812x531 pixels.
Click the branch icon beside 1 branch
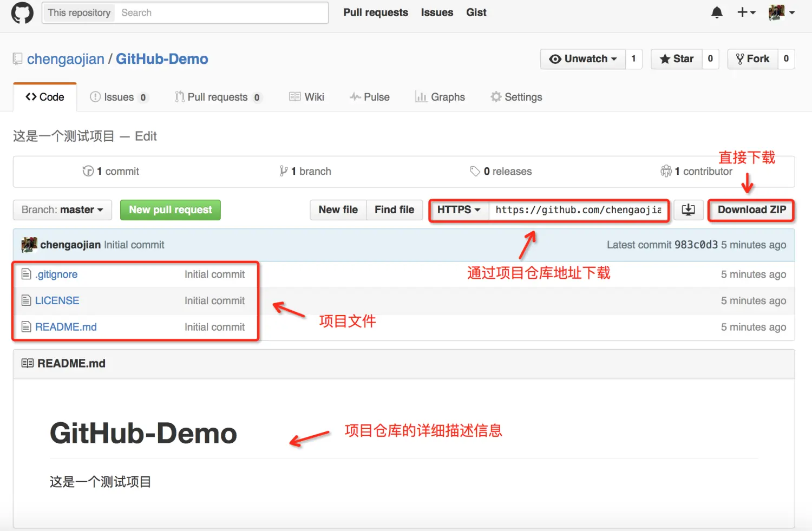[x=284, y=171]
